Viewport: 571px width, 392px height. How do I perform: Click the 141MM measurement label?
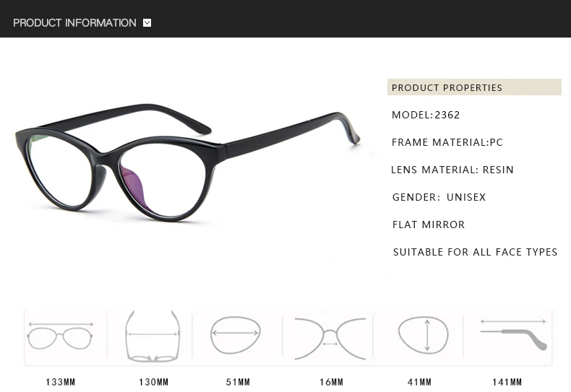(507, 382)
